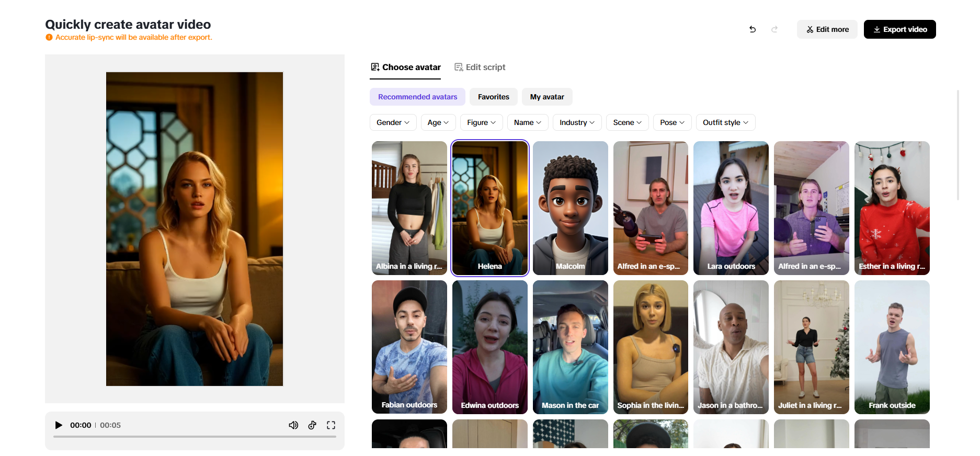Play the avatar video preview
Image resolution: width=980 pixels, height=456 pixels.
click(59, 425)
